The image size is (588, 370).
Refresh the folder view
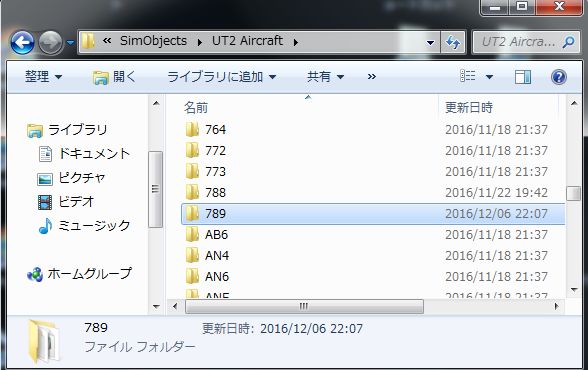coord(453,42)
